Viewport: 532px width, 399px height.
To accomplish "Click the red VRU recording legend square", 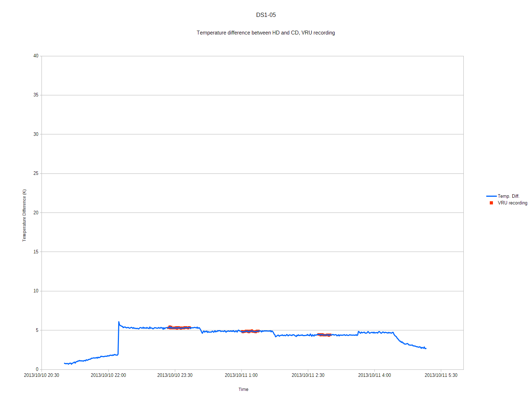I will pos(491,203).
